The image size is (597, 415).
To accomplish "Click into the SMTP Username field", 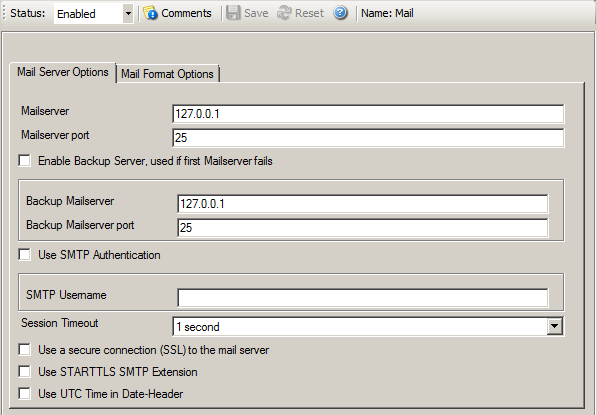I will (363, 297).
